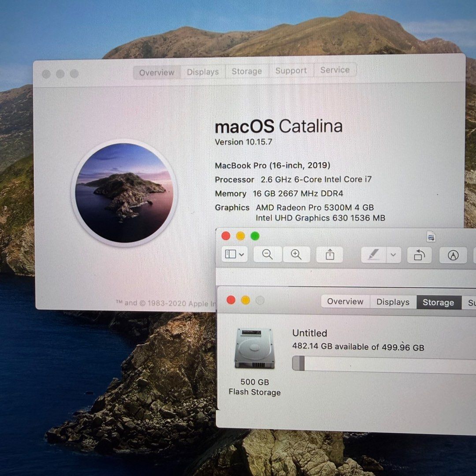Image resolution: width=476 pixels, height=476 pixels.
Task: Zoom in with Preview magnifier plus
Action: click(x=296, y=254)
